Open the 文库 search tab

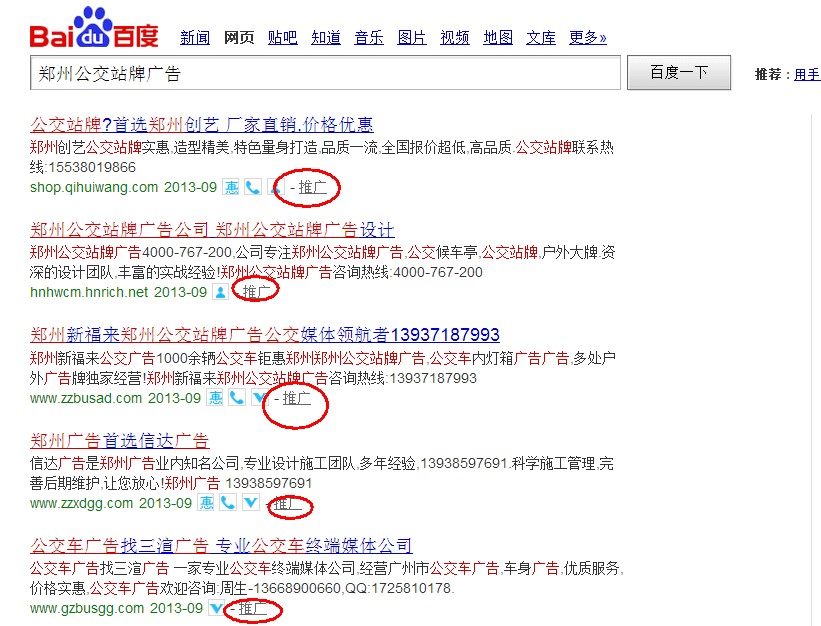tap(541, 38)
